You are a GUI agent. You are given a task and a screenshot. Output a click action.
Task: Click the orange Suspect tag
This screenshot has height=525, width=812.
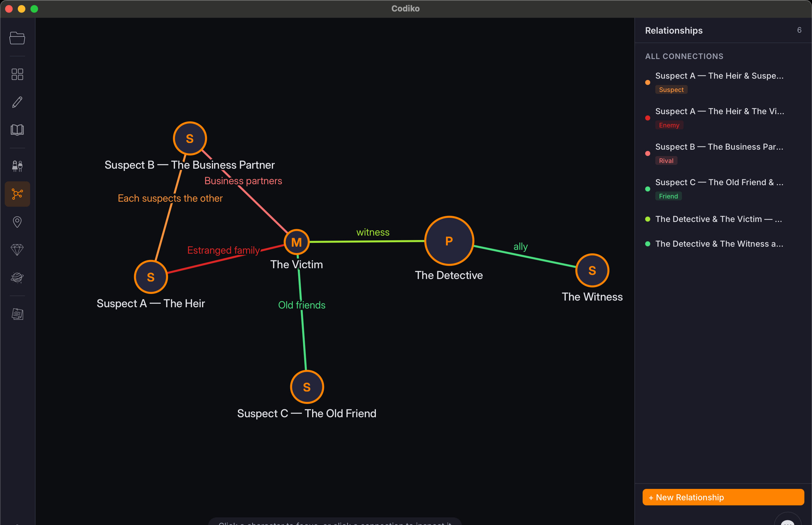point(671,90)
